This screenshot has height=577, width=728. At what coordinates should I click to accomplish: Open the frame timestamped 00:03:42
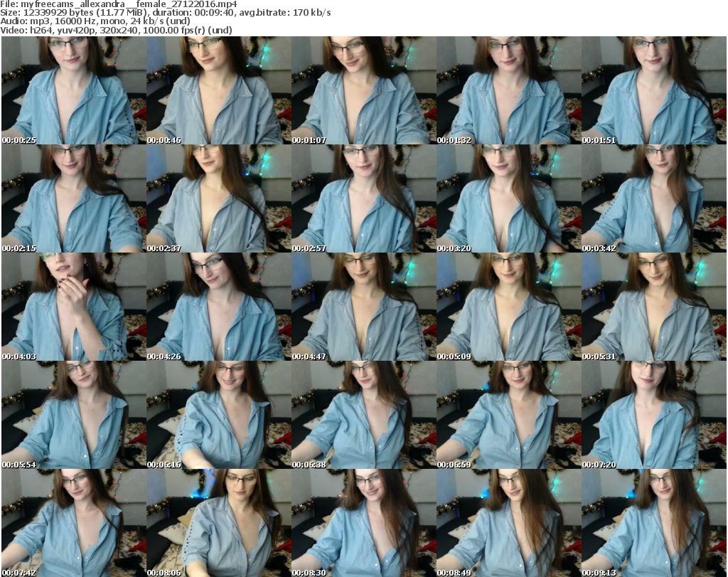(x=653, y=198)
